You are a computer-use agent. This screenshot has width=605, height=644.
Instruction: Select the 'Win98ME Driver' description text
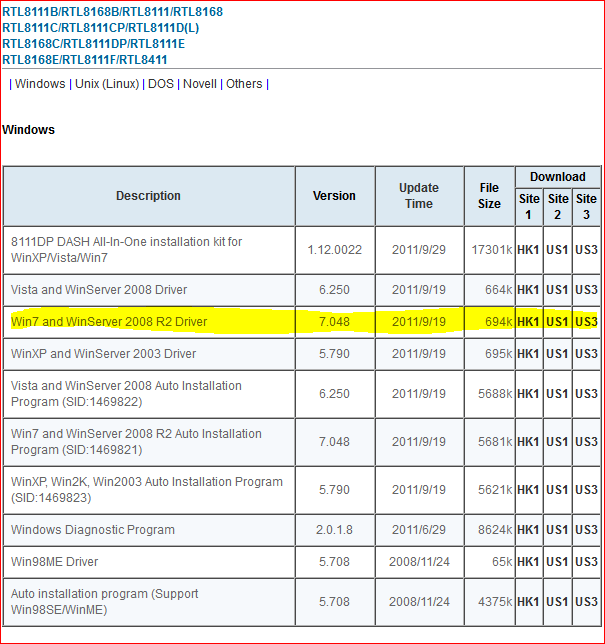54,561
